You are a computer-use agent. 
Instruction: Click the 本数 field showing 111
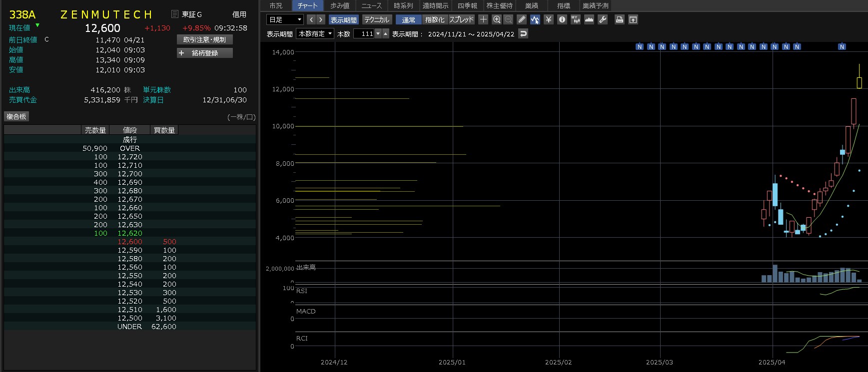click(x=364, y=34)
